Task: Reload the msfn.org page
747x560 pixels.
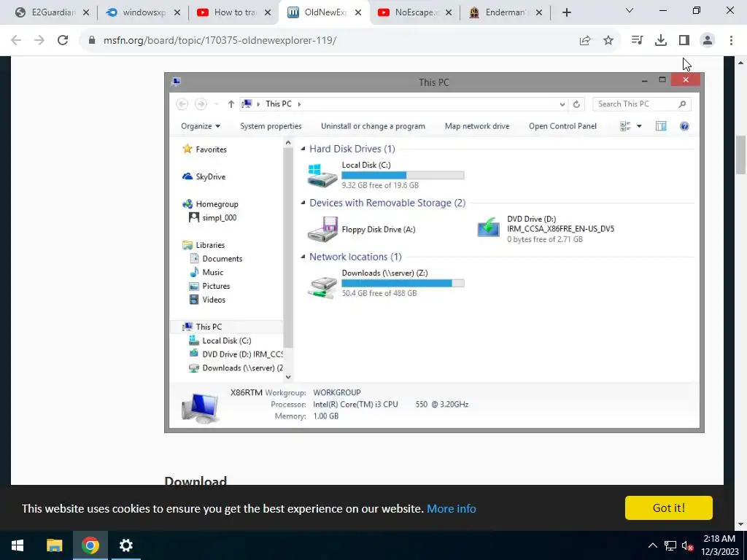Action: click(63, 41)
